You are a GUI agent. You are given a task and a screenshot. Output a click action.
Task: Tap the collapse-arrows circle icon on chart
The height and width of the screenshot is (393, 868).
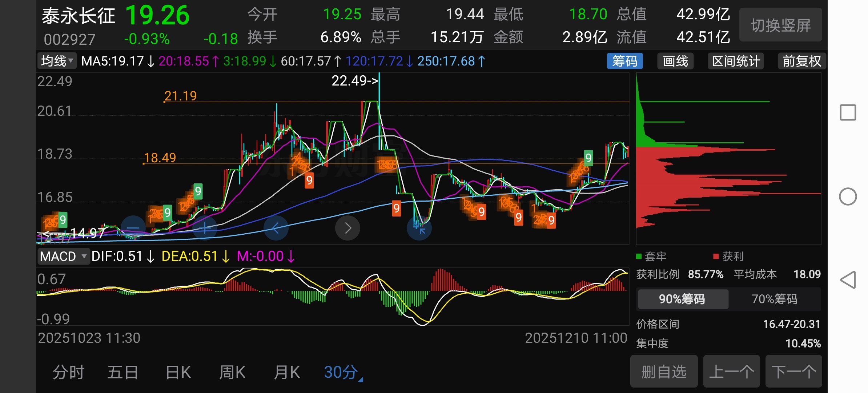pos(419,228)
